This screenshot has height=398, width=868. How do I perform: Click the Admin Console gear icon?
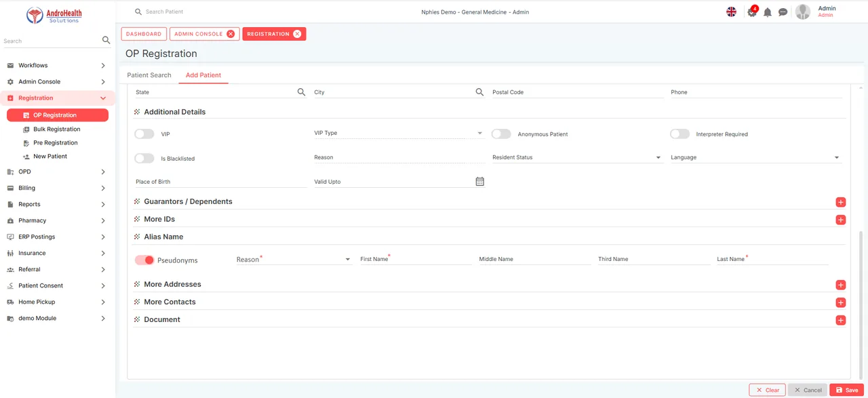pos(10,82)
